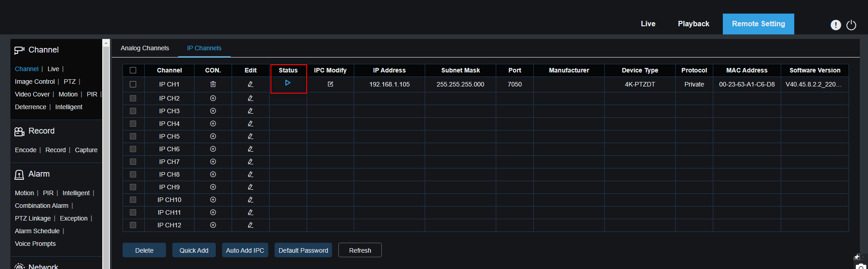This screenshot has height=269, width=868.
Task: Switch to the IP Channels tab
Action: 204,48
